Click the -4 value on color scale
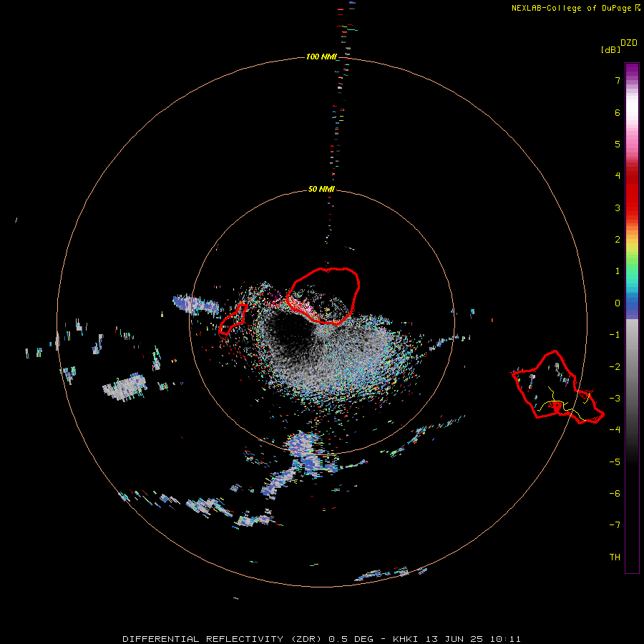The width and height of the screenshot is (644, 644). 615,430
